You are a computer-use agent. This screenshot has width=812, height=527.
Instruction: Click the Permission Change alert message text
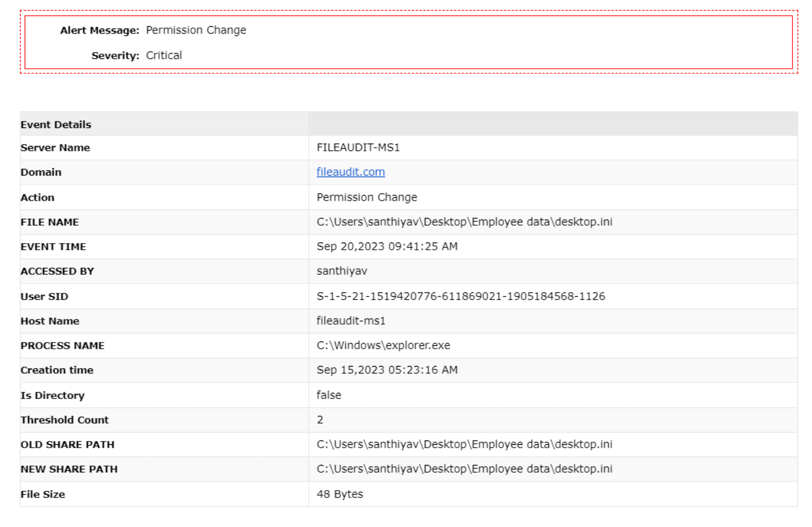(x=195, y=30)
